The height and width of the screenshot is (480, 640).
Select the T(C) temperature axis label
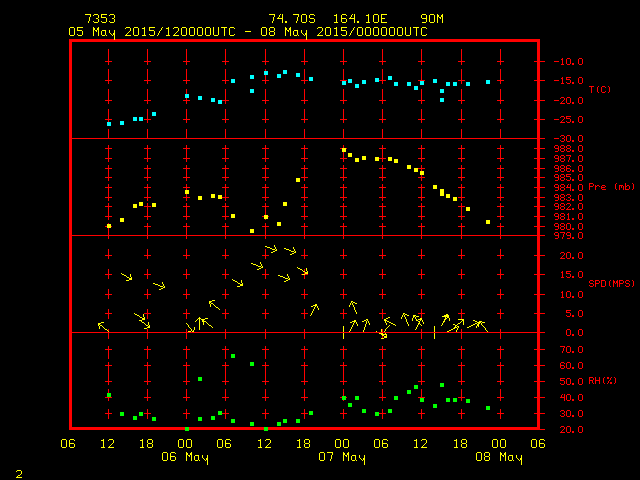coord(600,90)
